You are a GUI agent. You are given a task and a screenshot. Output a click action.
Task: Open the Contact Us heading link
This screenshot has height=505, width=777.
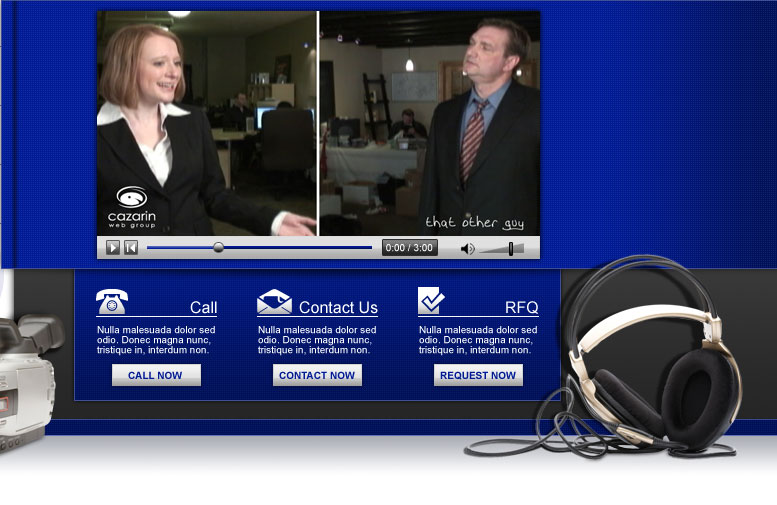click(338, 308)
